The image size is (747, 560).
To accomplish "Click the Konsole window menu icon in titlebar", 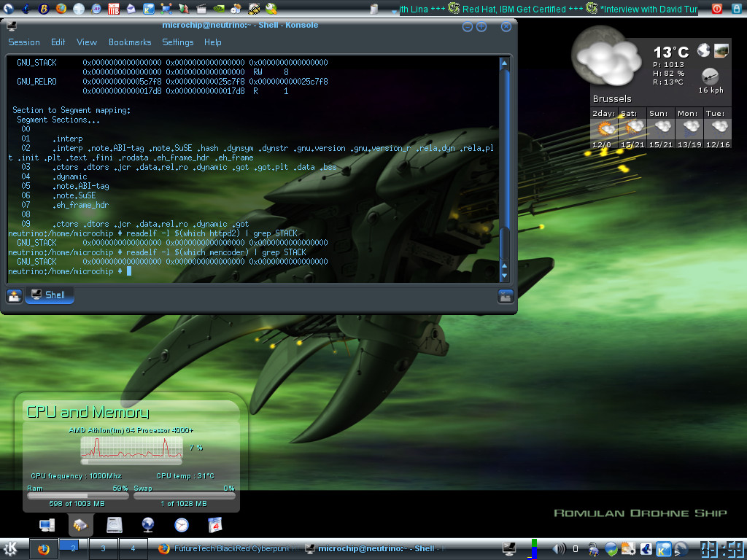I will (12, 26).
